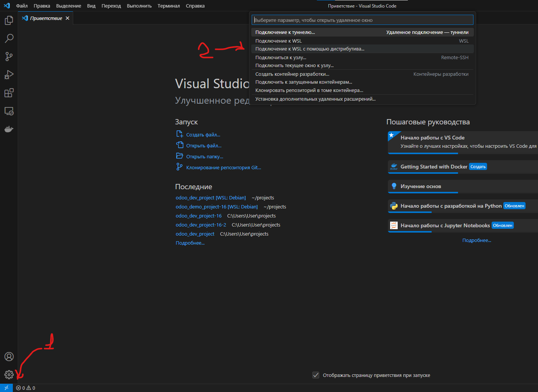This screenshot has height=392, width=538.
Task: Open Изучение основ walkthrough
Action: click(x=463, y=187)
